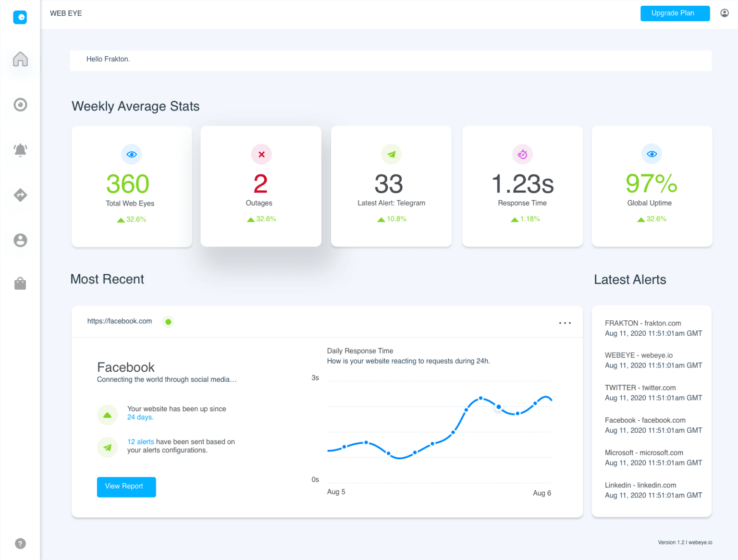Open the shop bag icon in sidebar

coord(20,283)
